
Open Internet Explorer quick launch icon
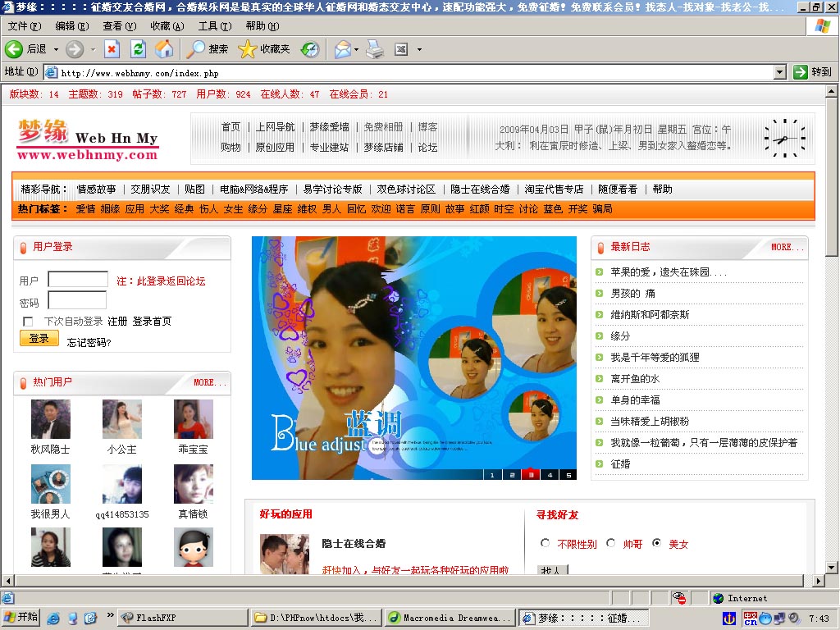[53, 619]
